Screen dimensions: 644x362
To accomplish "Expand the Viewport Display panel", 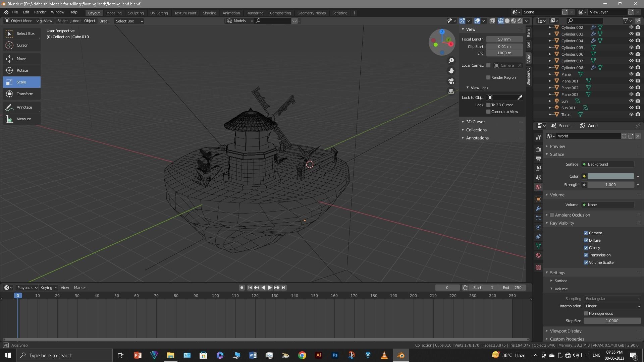I will (x=566, y=331).
